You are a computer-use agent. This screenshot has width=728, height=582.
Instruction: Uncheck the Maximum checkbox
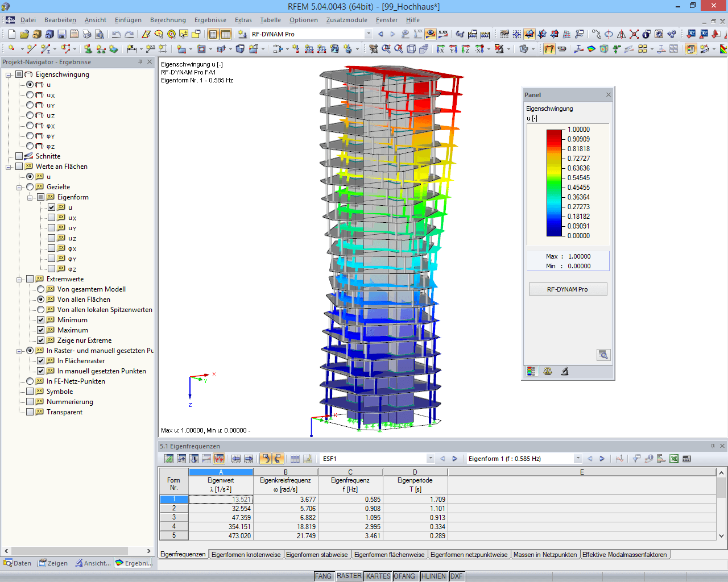point(41,330)
